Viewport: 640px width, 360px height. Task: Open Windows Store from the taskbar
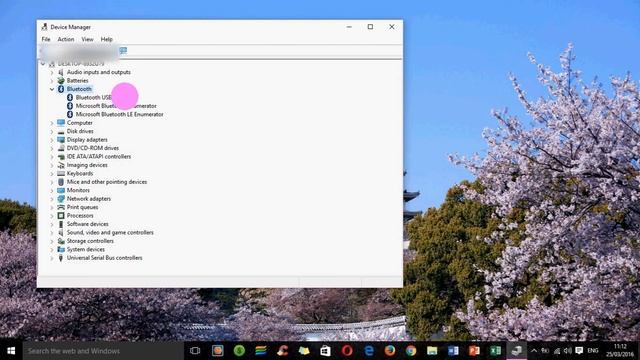pyautogui.click(x=325, y=351)
